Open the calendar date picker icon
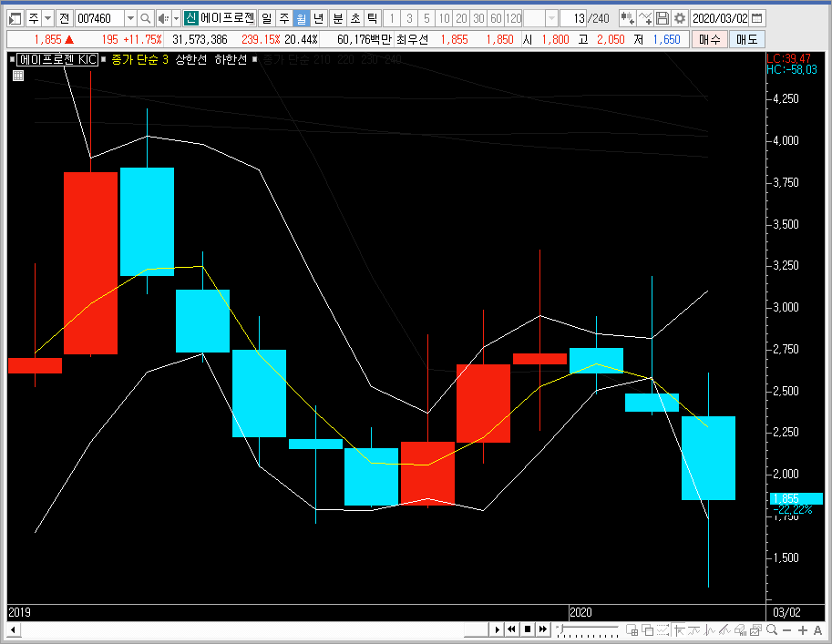 [757, 18]
